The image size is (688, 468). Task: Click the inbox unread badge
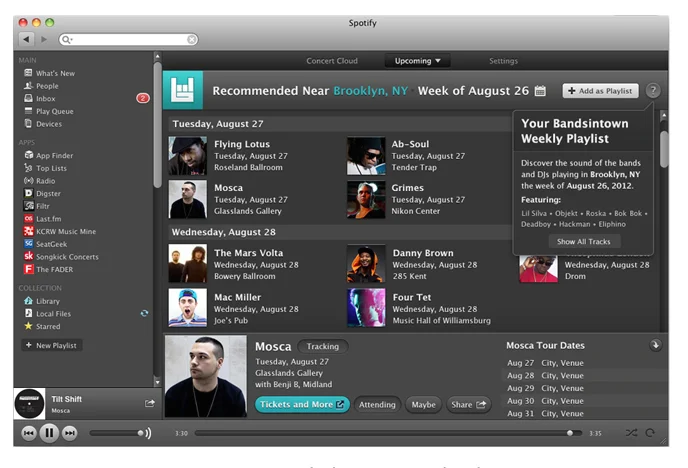[143, 98]
